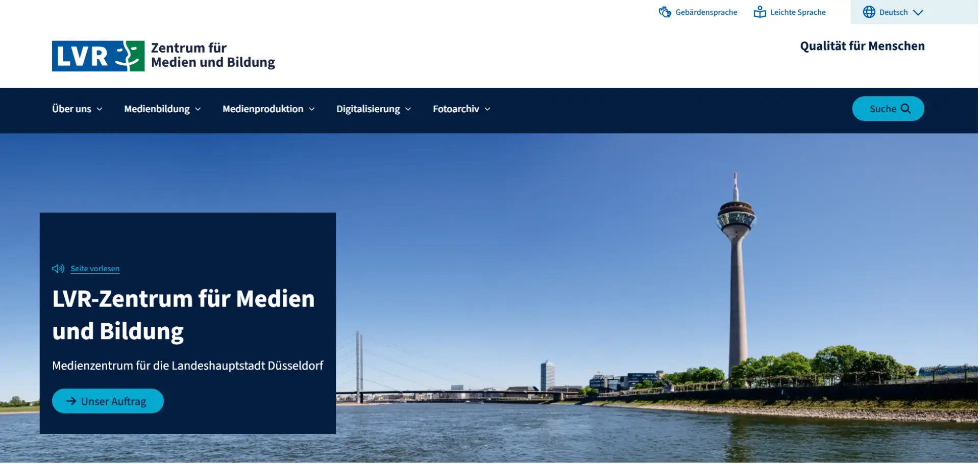Screen dimensions: 980x464
Task: Click the arrow icon in Unser Auftrag
Action: [x=71, y=401]
